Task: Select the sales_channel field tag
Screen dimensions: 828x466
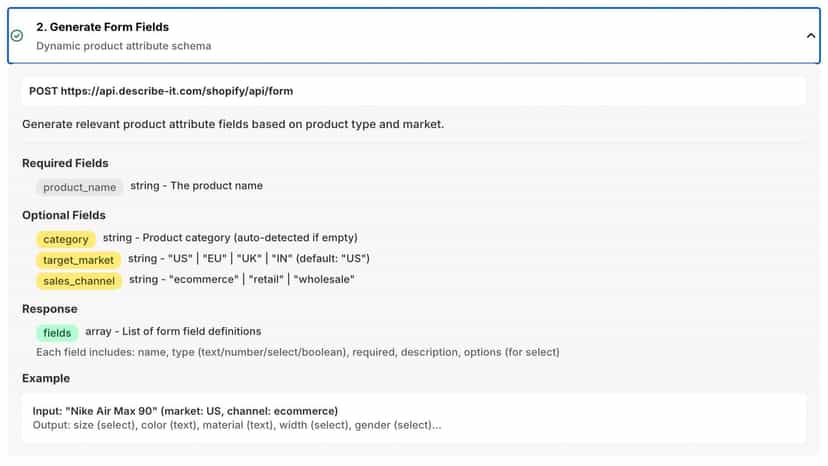Action: click(79, 281)
